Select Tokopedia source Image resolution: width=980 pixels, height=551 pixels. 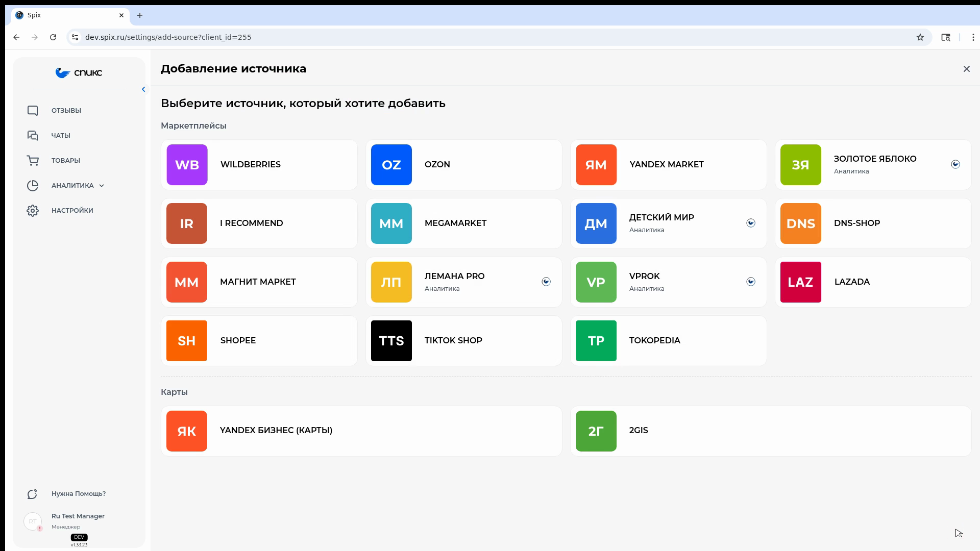(x=669, y=341)
